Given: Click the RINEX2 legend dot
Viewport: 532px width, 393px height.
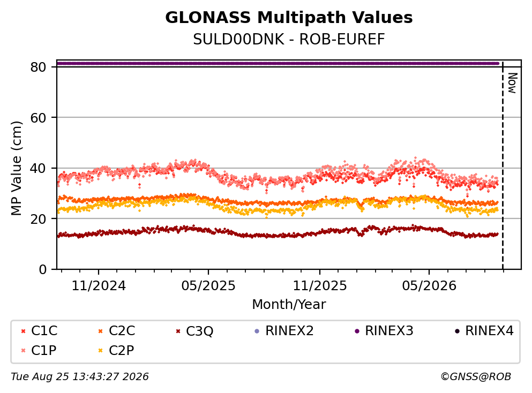Looking at the screenshot, I should point(257,331).
